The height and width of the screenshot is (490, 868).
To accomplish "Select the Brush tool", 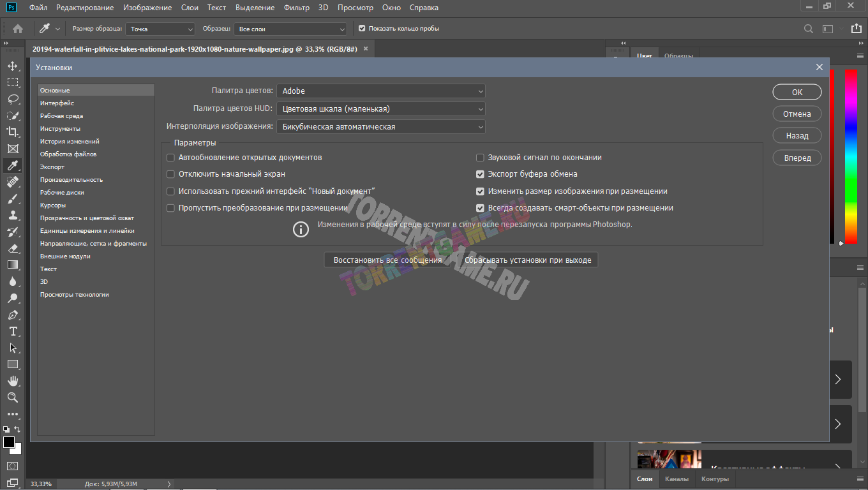I will click(12, 198).
